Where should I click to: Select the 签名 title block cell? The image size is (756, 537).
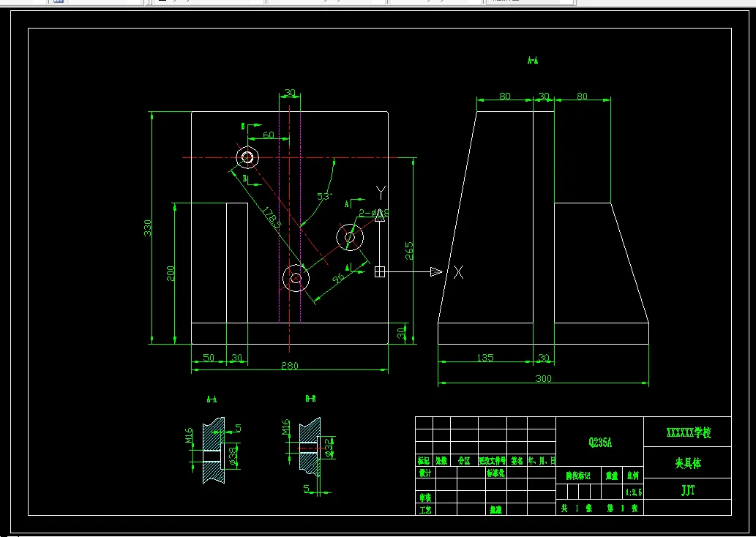click(x=517, y=461)
